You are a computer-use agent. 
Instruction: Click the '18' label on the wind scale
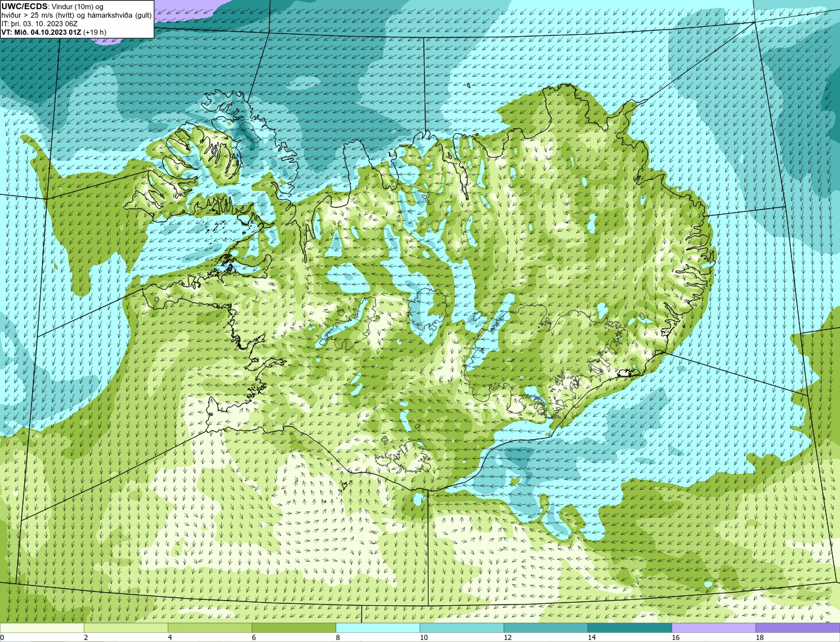[760, 637]
